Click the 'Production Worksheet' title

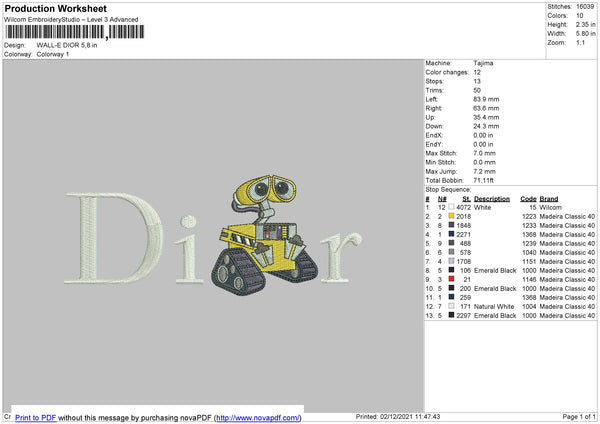[x=56, y=8]
